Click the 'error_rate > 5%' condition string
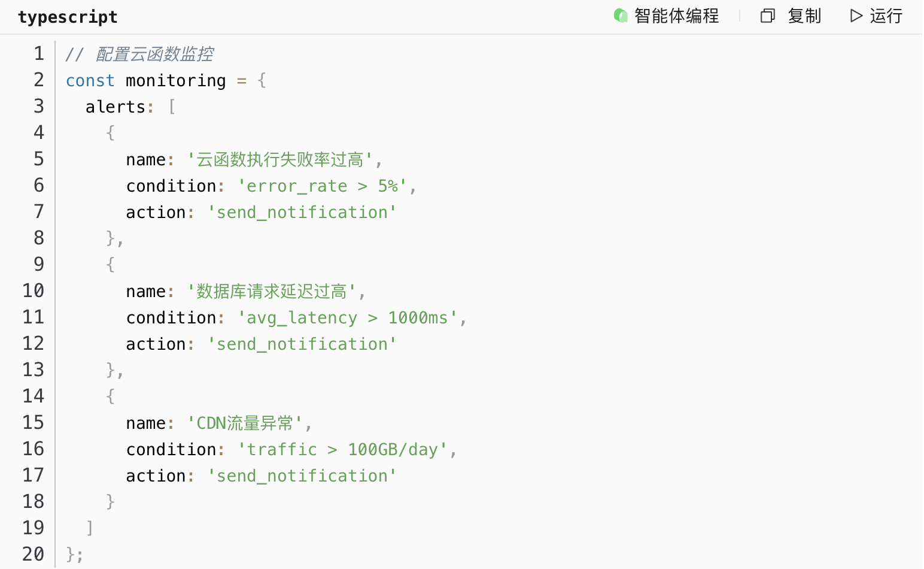The width and height of the screenshot is (924, 569). pyautogui.click(x=322, y=186)
